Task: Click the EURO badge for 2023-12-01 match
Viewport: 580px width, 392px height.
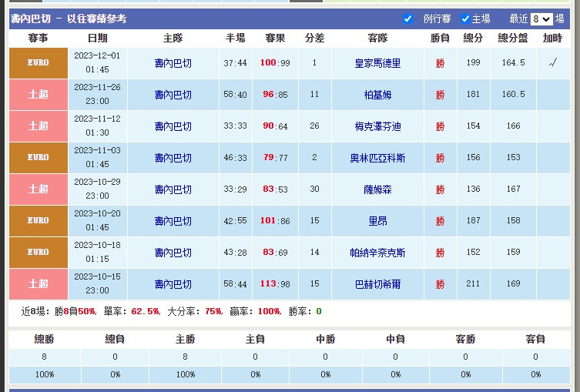Action: click(39, 63)
